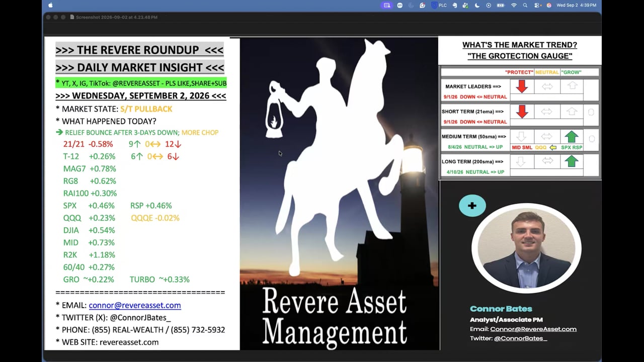Image resolution: width=644 pixels, height=362 pixels.
Task: Click the horse and rider logo silhouette
Action: pyautogui.click(x=335, y=157)
